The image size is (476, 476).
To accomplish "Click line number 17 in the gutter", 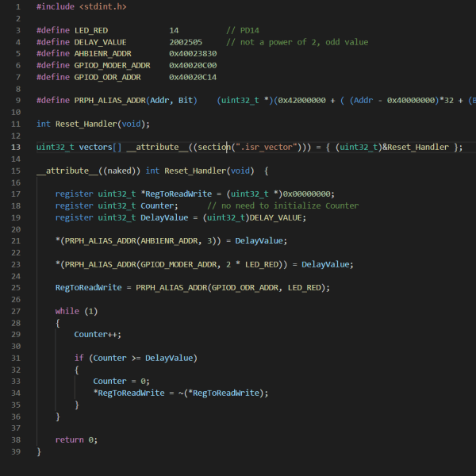I will [16, 194].
